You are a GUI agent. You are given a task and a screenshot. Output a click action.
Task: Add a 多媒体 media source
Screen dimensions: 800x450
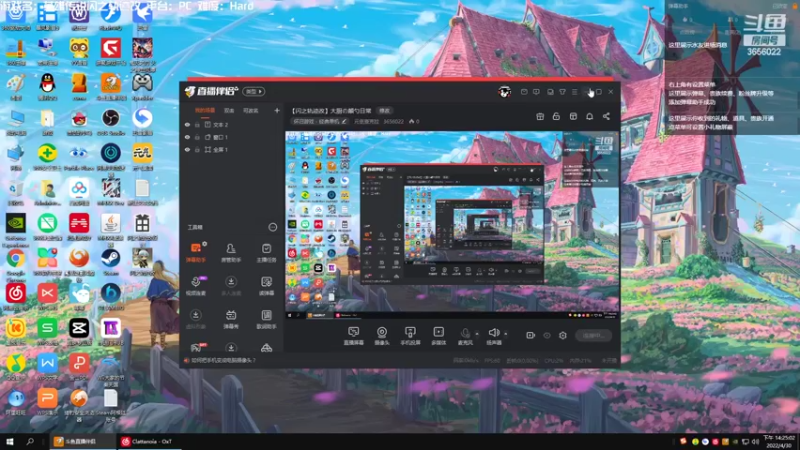(x=438, y=336)
